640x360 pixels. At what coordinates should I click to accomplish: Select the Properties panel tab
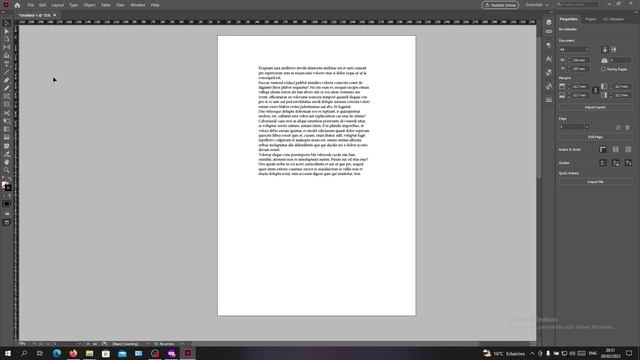pos(568,19)
